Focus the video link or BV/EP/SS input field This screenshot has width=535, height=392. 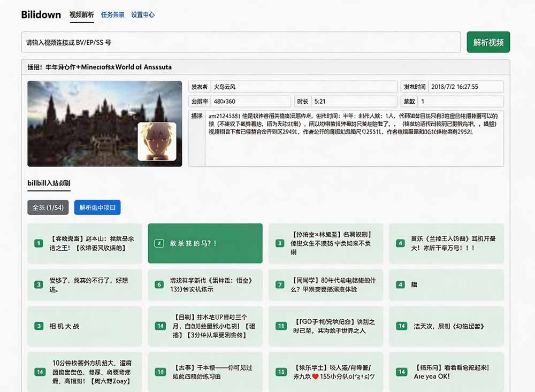point(241,42)
